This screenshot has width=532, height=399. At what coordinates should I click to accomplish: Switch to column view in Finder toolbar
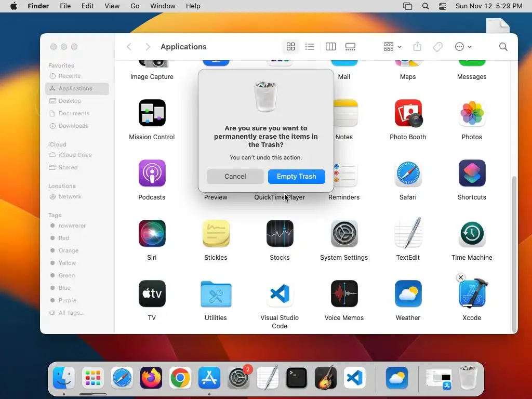click(330, 46)
